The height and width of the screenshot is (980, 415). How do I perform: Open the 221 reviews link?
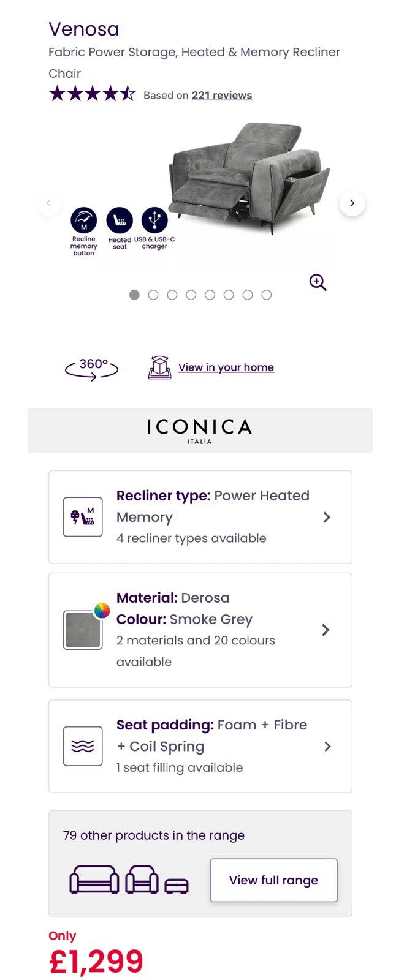222,96
